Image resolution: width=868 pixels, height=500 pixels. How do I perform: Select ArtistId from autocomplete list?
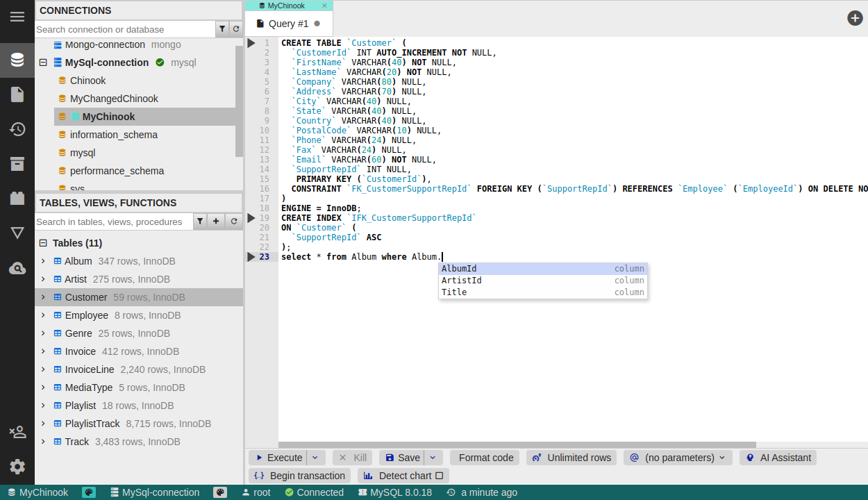click(462, 281)
